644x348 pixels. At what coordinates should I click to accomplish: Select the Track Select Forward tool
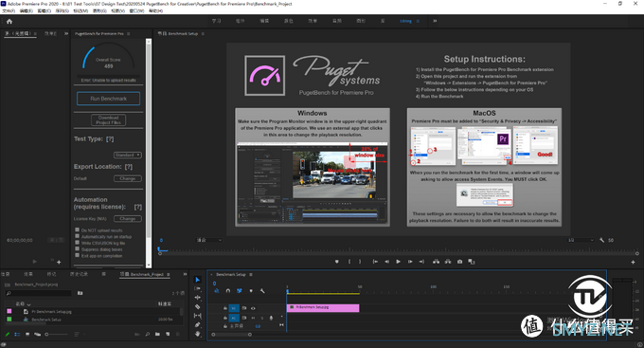point(198,289)
